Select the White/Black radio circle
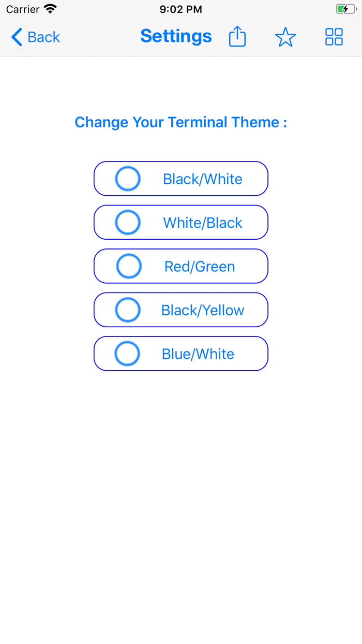The image size is (362, 644). pyautogui.click(x=128, y=223)
